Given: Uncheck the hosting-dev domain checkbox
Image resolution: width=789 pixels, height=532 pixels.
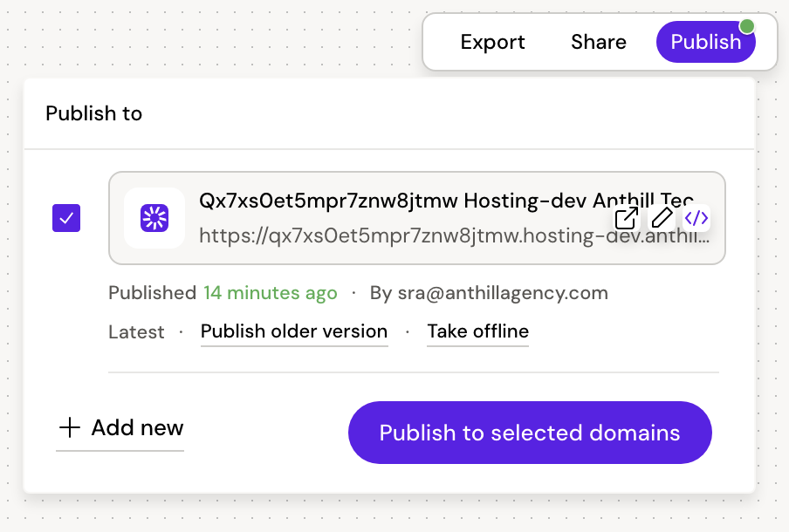Looking at the screenshot, I should [x=66, y=218].
